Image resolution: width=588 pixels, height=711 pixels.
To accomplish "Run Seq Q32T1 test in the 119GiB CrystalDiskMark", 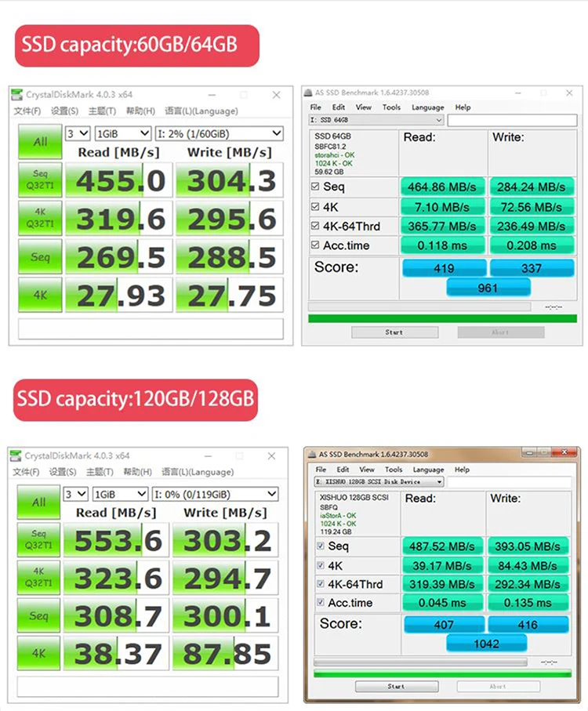I will point(38,541).
